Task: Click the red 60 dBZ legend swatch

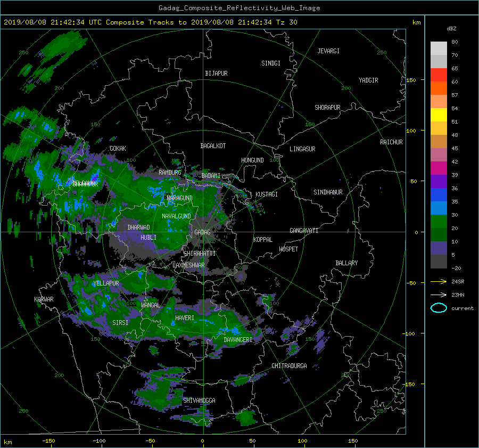Action: coord(439,75)
